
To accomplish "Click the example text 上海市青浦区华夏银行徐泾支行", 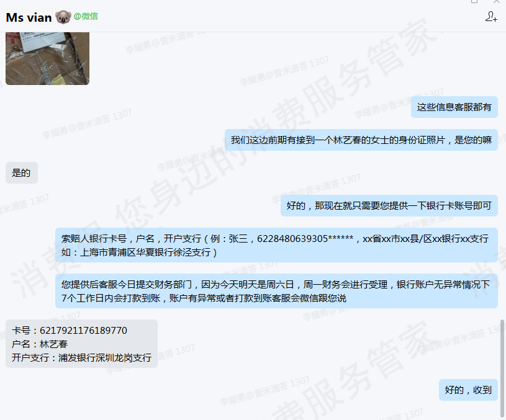I will click(x=145, y=252).
